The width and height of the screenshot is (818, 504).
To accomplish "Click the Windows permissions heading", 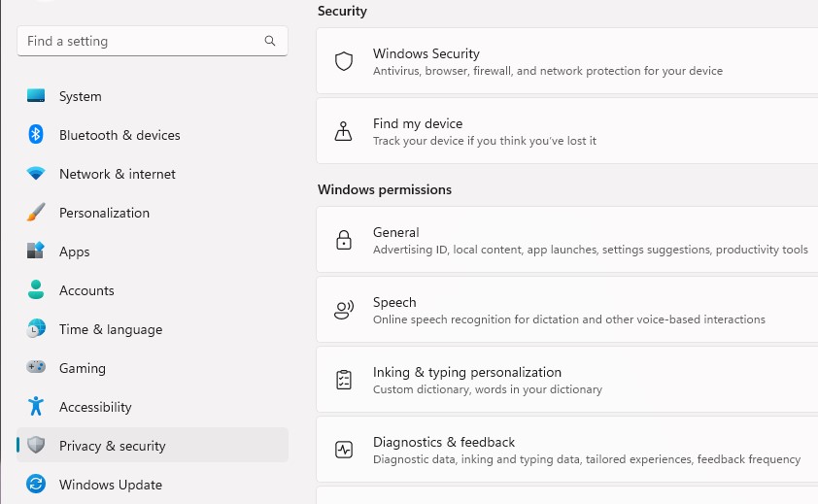I will point(385,189).
